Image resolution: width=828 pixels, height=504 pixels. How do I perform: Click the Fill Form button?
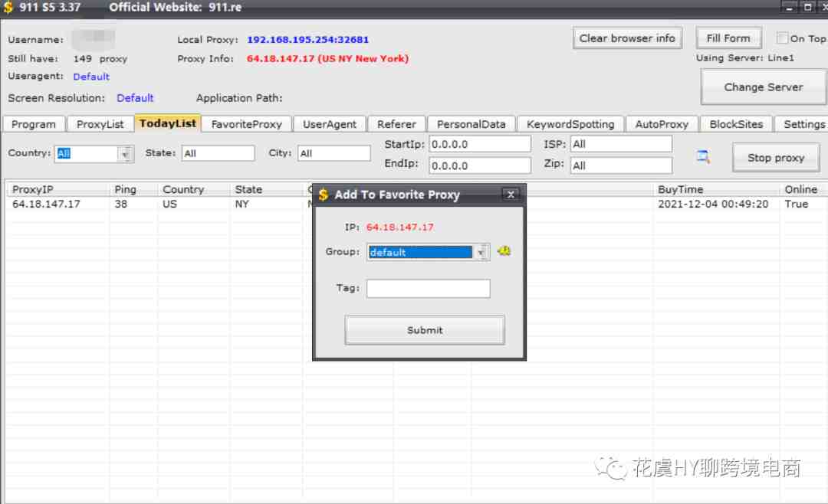pyautogui.click(x=728, y=38)
